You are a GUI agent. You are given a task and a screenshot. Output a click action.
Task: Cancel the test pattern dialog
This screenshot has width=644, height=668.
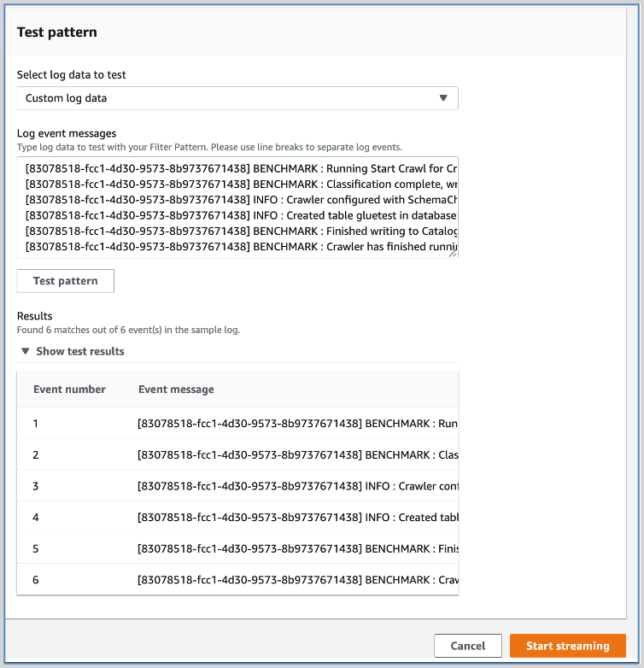(467, 646)
